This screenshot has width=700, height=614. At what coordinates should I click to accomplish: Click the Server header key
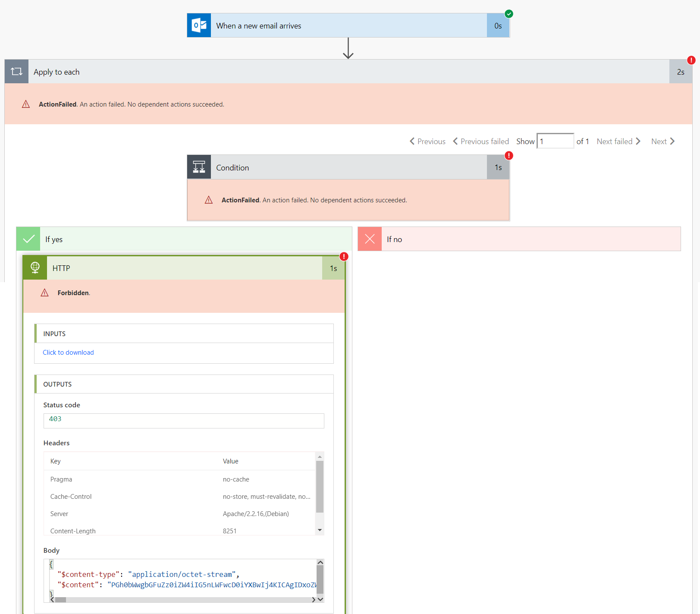point(59,514)
